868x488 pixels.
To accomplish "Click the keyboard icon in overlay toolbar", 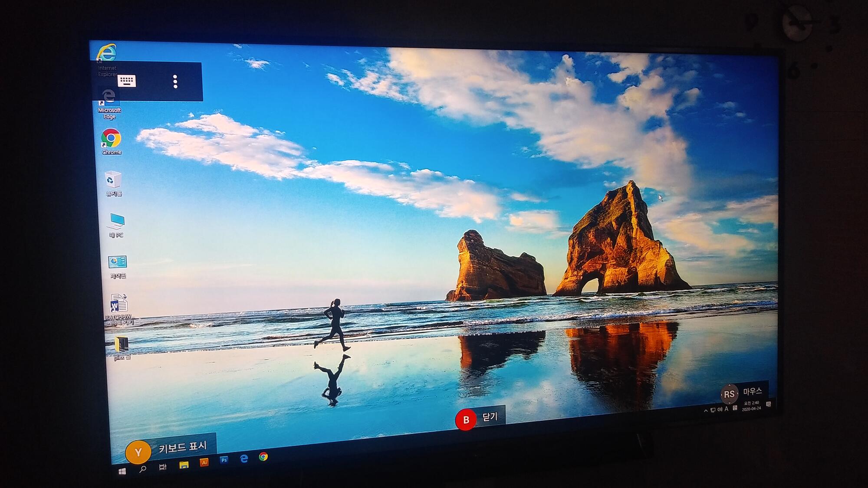I will (x=127, y=81).
